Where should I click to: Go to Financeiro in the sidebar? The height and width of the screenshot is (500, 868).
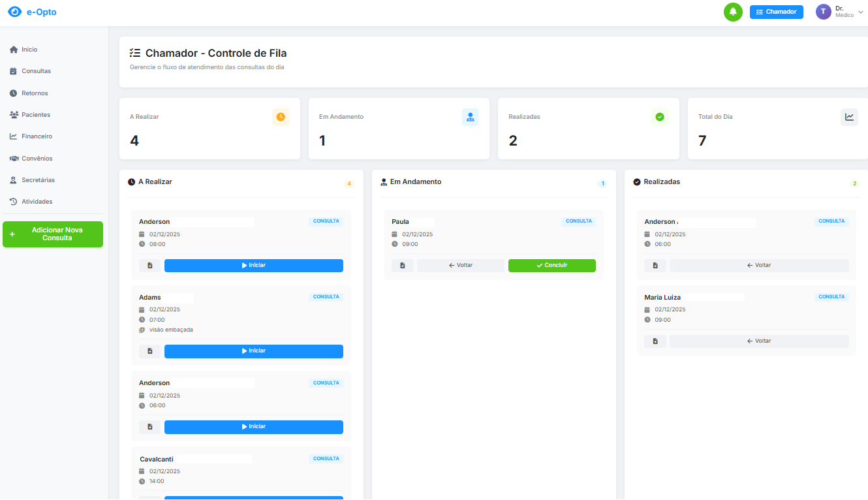coord(37,136)
